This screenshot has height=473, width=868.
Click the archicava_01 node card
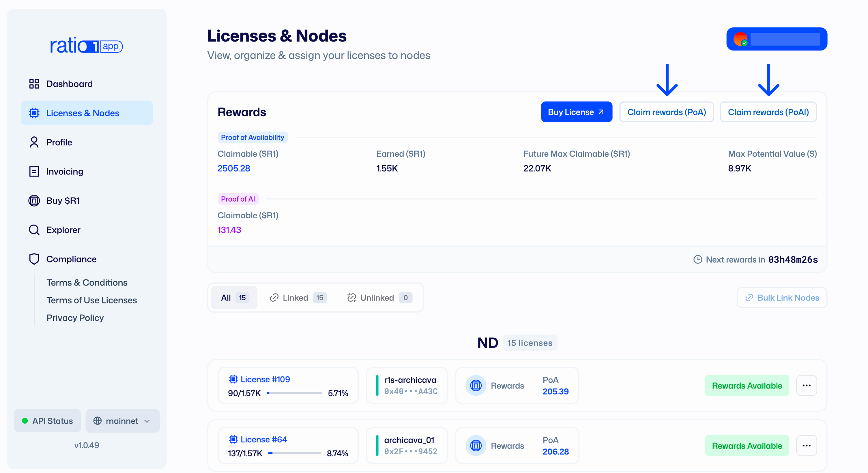407,446
